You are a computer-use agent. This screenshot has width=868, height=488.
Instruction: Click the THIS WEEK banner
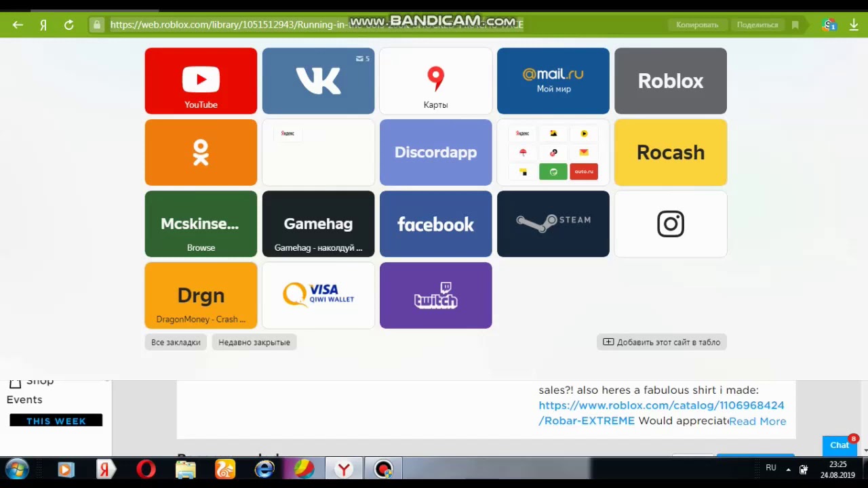[56, 421]
